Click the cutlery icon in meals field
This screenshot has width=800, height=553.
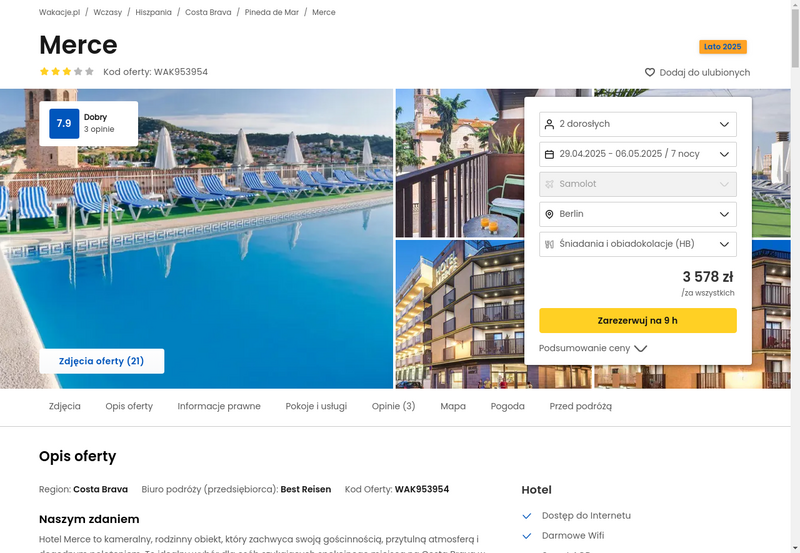click(x=549, y=244)
